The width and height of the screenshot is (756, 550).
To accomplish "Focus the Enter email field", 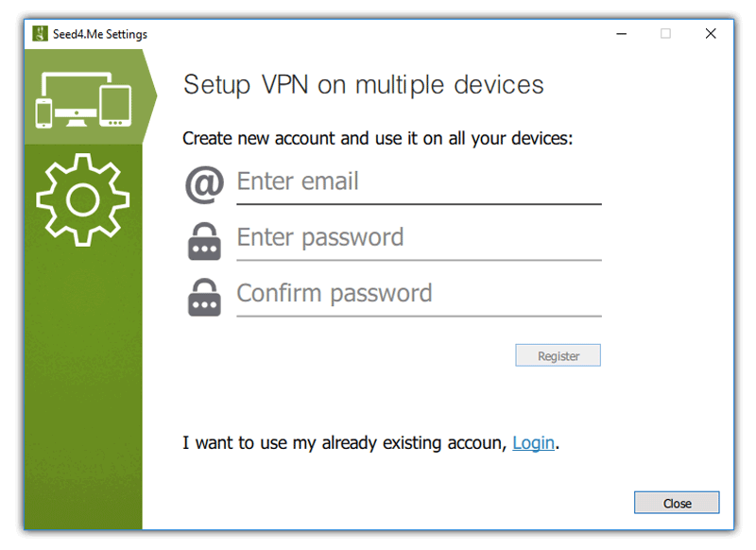I will 418,182.
